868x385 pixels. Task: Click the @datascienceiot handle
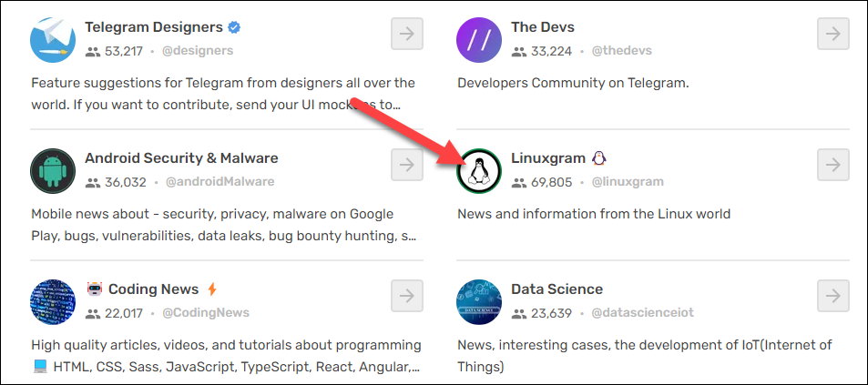(x=642, y=313)
